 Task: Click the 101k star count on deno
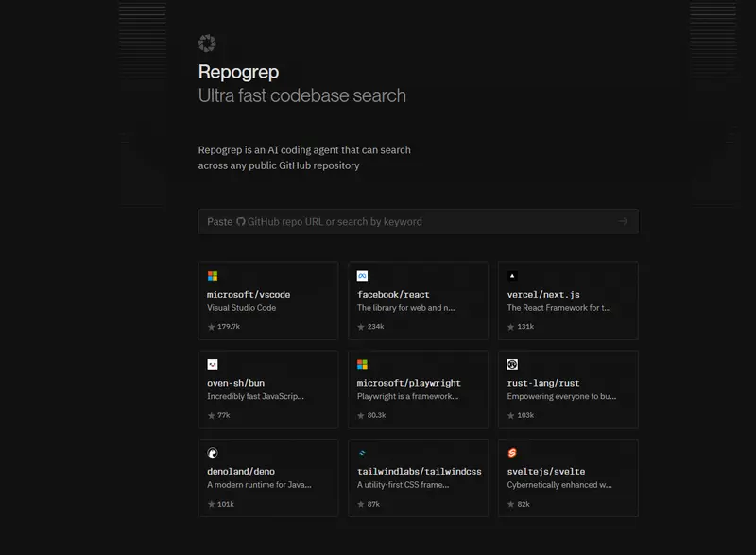(x=225, y=504)
